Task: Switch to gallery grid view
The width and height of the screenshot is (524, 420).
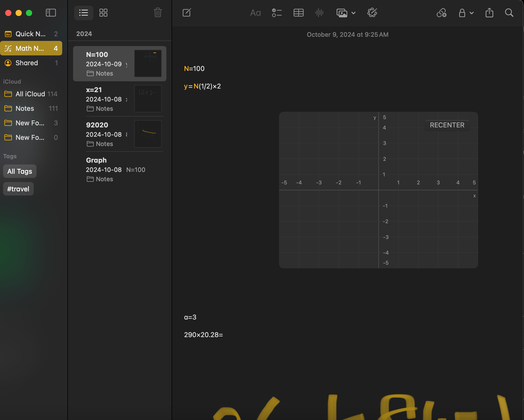Action: [103, 13]
